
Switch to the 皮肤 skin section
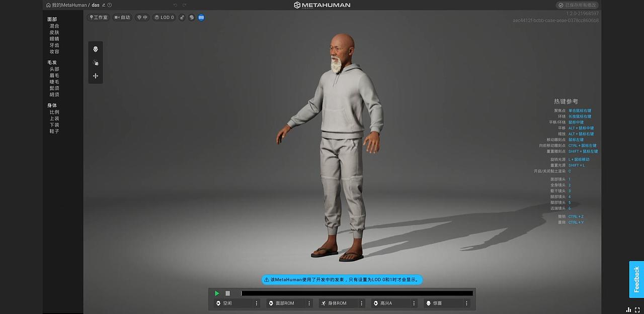tap(54, 32)
